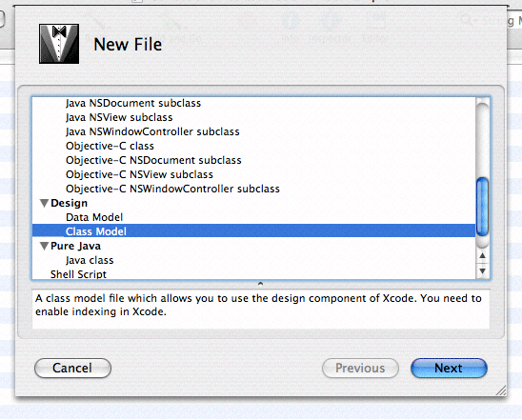Screen dimensions: 522x420
Task: Select Java NSDocument subclass template
Action: [x=133, y=103]
